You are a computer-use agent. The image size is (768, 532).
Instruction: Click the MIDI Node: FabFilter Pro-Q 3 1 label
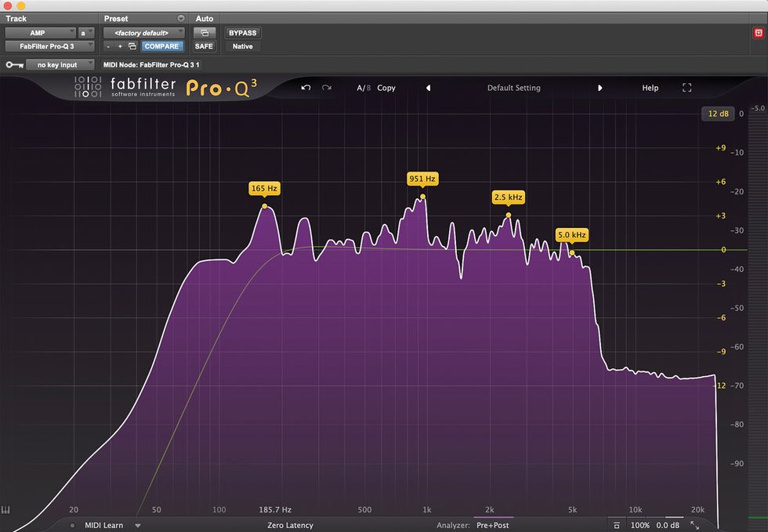pyautogui.click(x=150, y=65)
